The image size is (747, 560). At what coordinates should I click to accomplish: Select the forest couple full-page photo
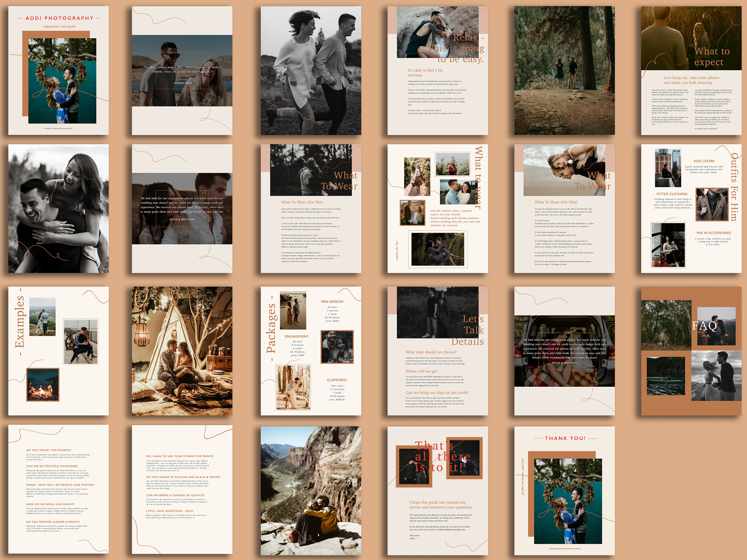tap(564, 71)
